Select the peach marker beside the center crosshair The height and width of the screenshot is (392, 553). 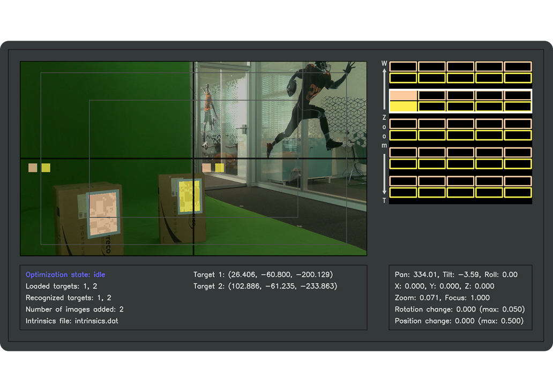pyautogui.click(x=206, y=168)
